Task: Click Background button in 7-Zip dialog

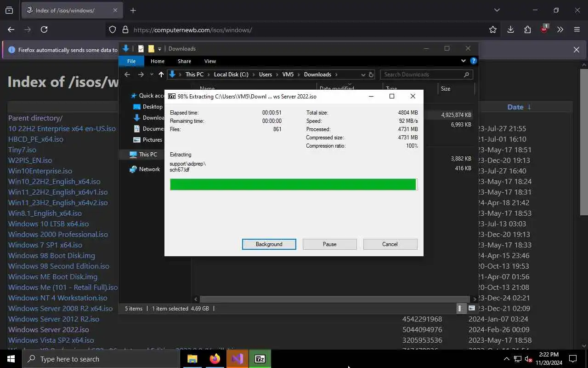Action: tap(269, 244)
